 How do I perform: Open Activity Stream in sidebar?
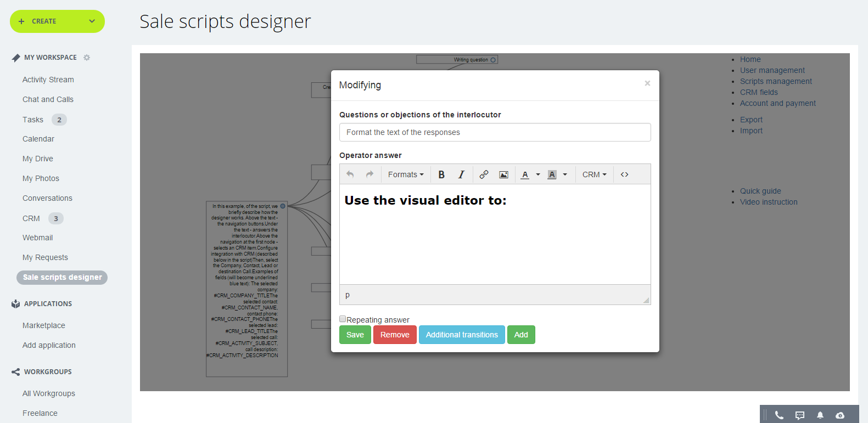(x=48, y=80)
